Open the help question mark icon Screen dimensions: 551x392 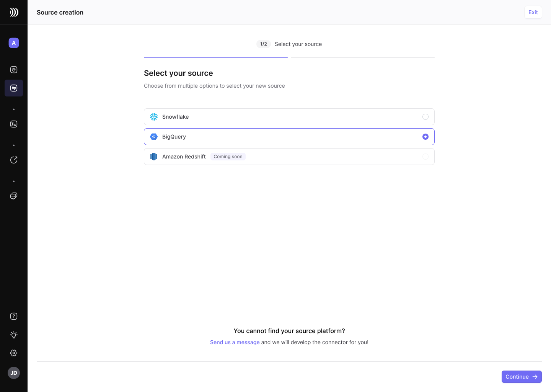[x=14, y=316]
